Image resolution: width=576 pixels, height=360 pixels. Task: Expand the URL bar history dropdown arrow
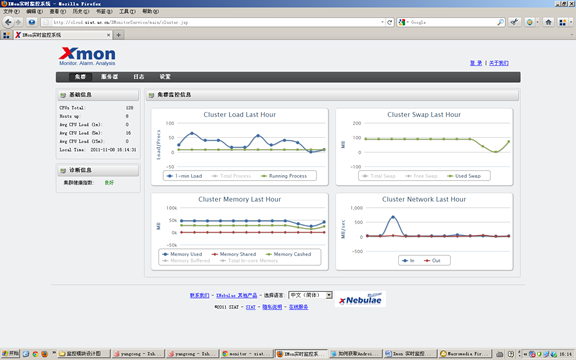382,22
